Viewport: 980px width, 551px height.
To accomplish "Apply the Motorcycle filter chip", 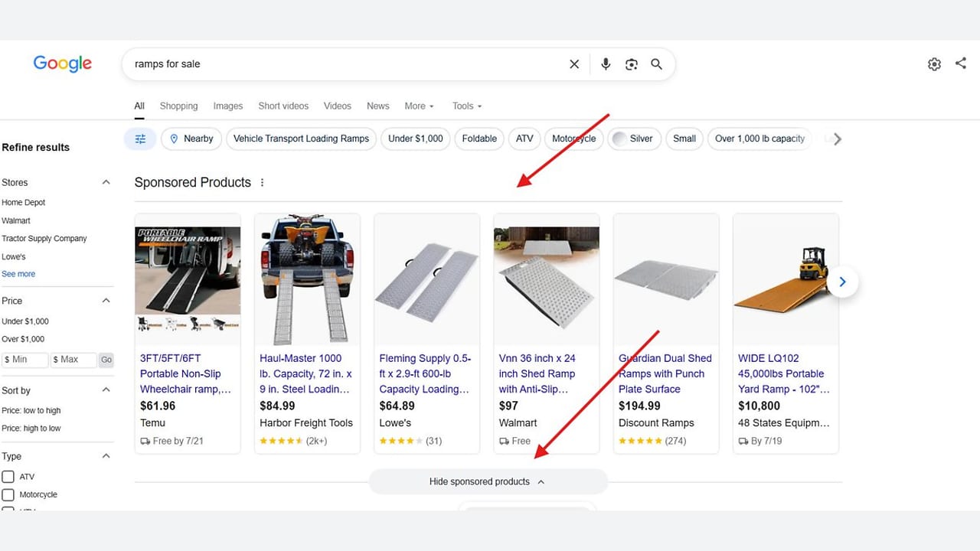I will pyautogui.click(x=573, y=139).
